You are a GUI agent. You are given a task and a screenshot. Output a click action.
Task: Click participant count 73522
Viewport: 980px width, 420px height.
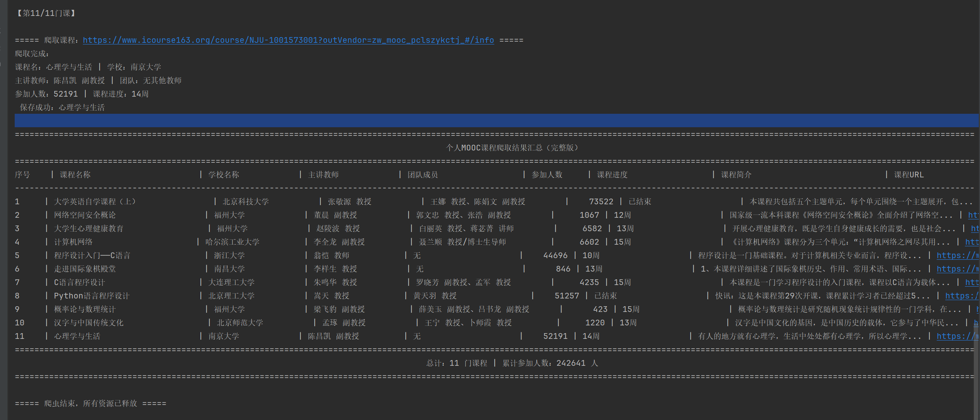click(x=601, y=201)
